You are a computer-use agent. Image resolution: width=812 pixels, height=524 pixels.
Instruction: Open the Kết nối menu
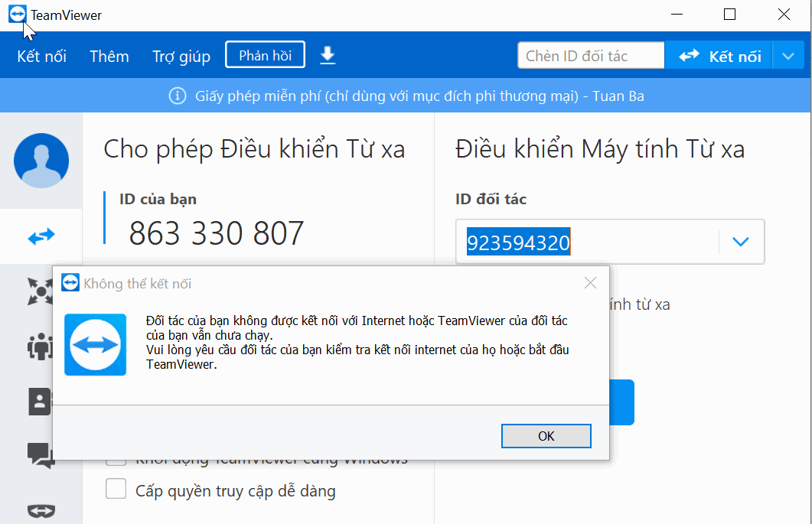[x=41, y=56]
